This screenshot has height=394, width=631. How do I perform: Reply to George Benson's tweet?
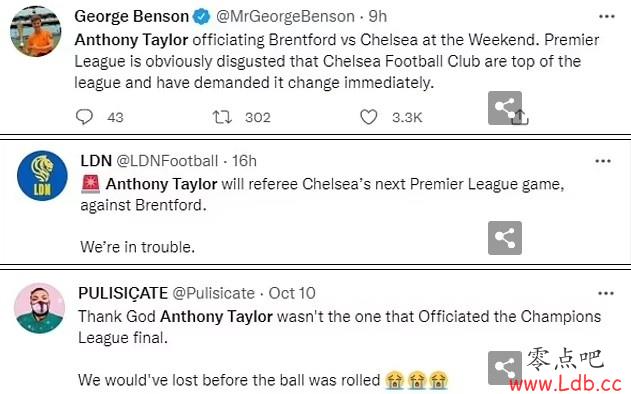pos(85,117)
